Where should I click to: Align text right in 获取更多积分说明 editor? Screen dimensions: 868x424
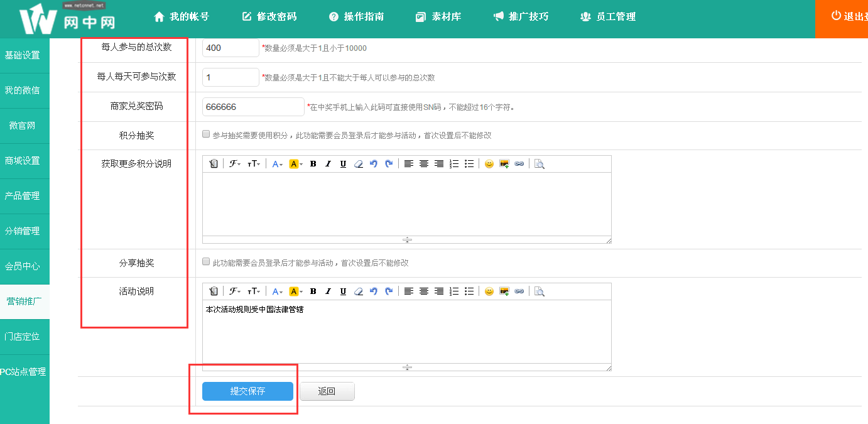(439, 164)
